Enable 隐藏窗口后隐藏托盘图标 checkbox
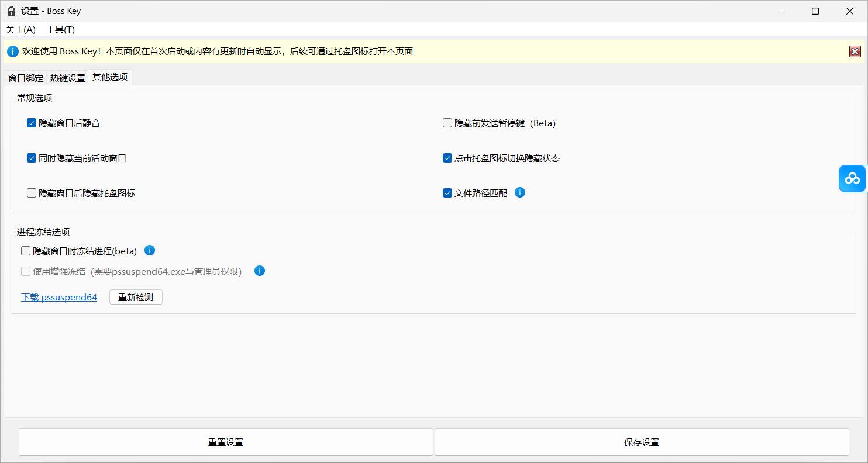This screenshot has width=868, height=463. click(32, 193)
